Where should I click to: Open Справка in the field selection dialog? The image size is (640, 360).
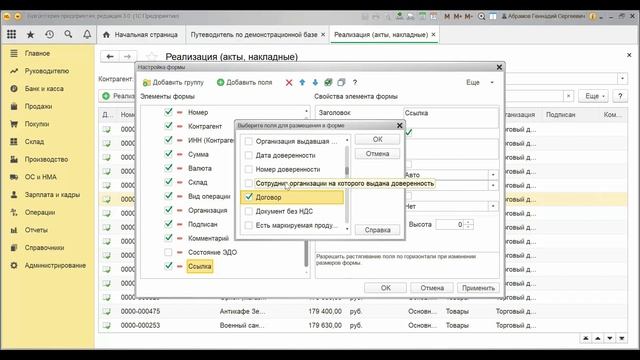378,230
